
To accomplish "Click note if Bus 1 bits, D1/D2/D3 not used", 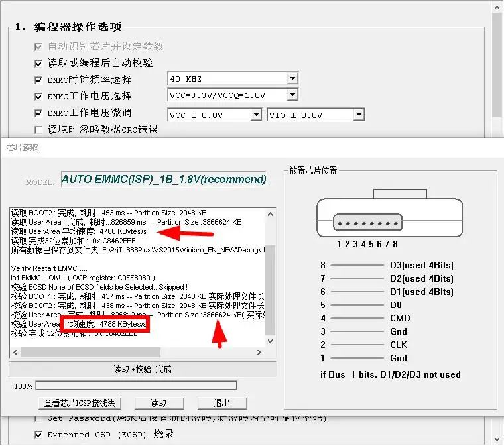I will [x=390, y=374].
